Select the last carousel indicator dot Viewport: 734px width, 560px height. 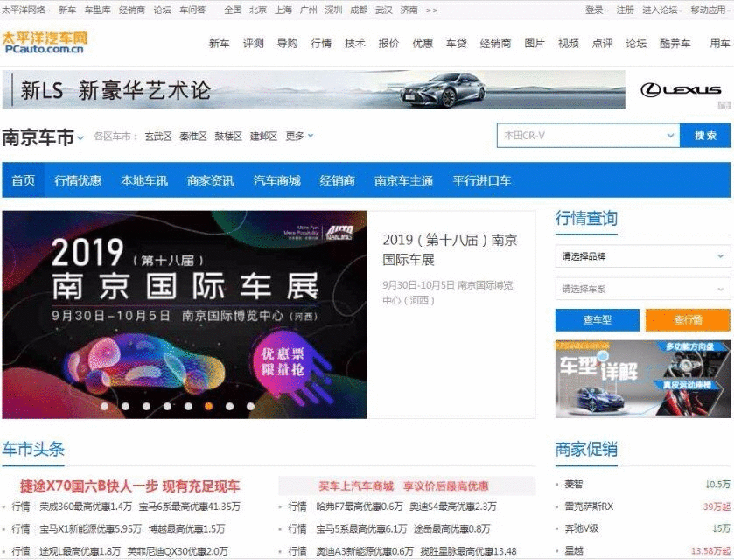point(250,406)
